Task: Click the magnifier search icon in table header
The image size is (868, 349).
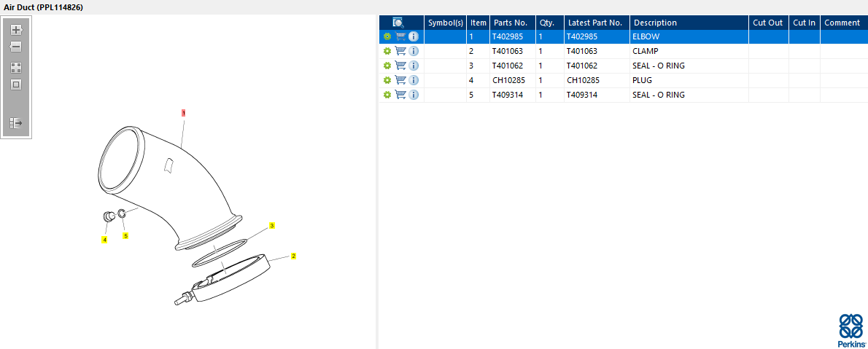Action: pos(398,23)
